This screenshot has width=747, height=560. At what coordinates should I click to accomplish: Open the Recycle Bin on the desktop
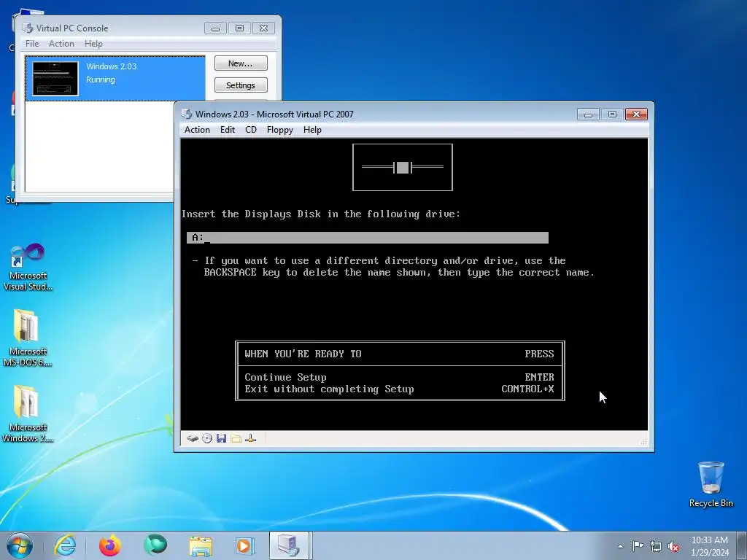click(x=711, y=484)
